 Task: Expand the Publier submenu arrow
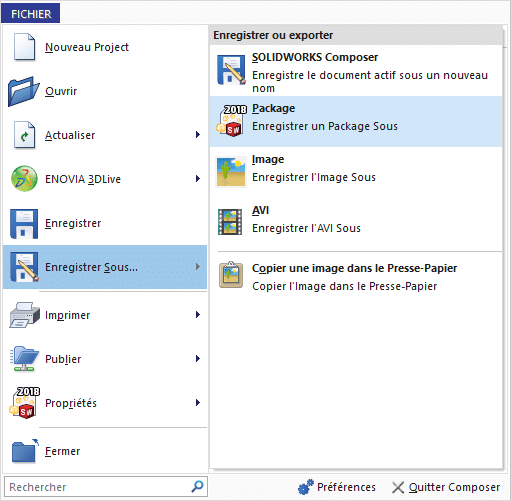(x=198, y=359)
